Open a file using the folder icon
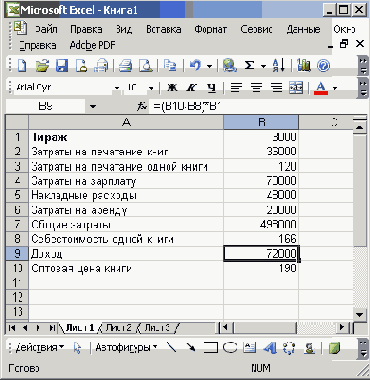 click(42, 66)
